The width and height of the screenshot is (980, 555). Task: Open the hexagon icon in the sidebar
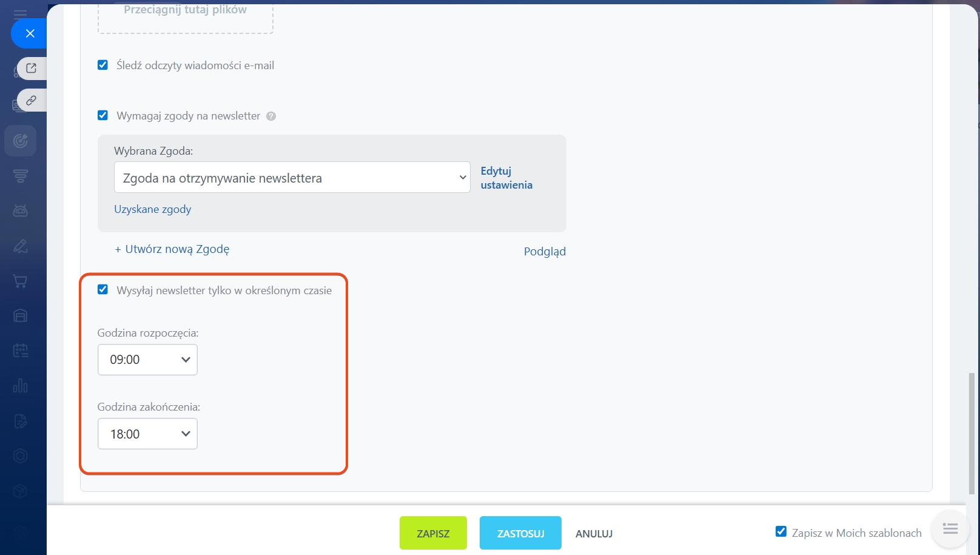click(x=21, y=456)
